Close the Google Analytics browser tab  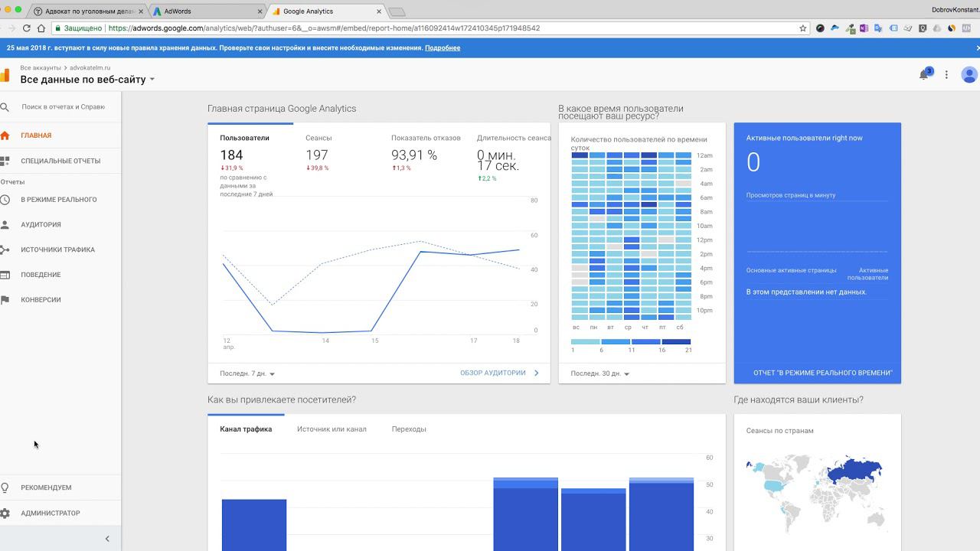tap(379, 11)
